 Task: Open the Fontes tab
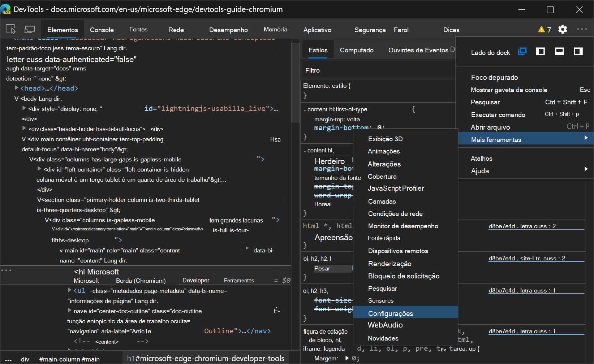pyautogui.click(x=138, y=30)
